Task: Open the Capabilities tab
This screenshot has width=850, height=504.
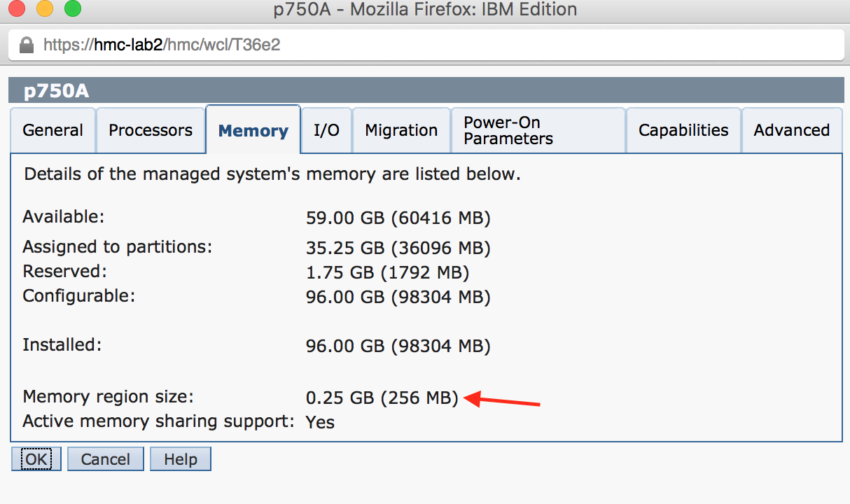Action: click(x=683, y=130)
